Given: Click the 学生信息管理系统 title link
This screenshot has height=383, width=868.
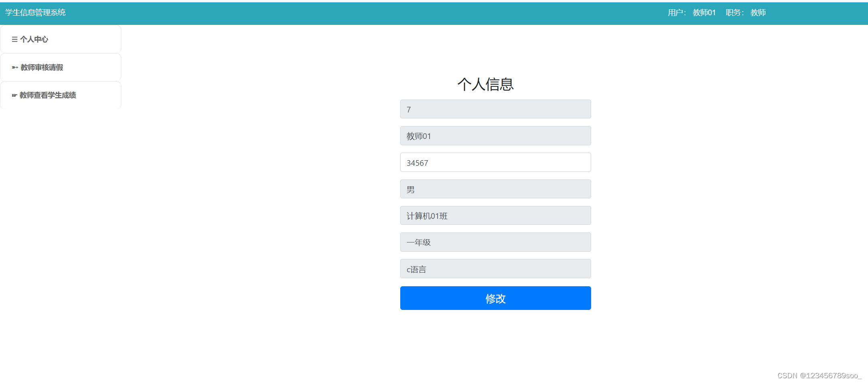Looking at the screenshot, I should point(35,12).
